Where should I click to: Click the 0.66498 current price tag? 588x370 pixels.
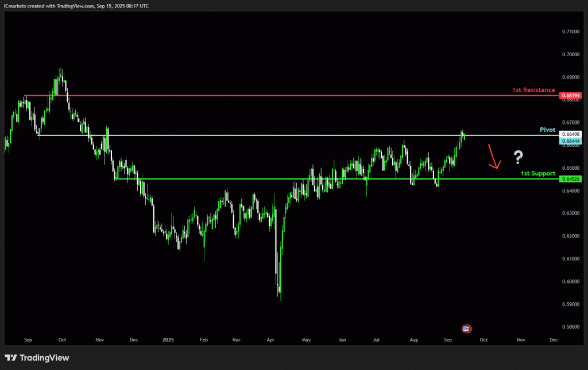(x=570, y=134)
